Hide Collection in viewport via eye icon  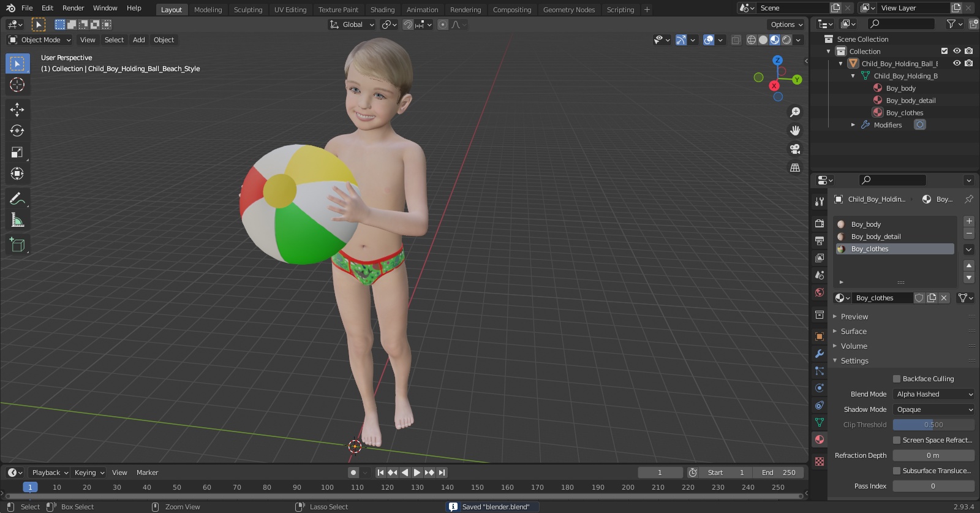957,51
